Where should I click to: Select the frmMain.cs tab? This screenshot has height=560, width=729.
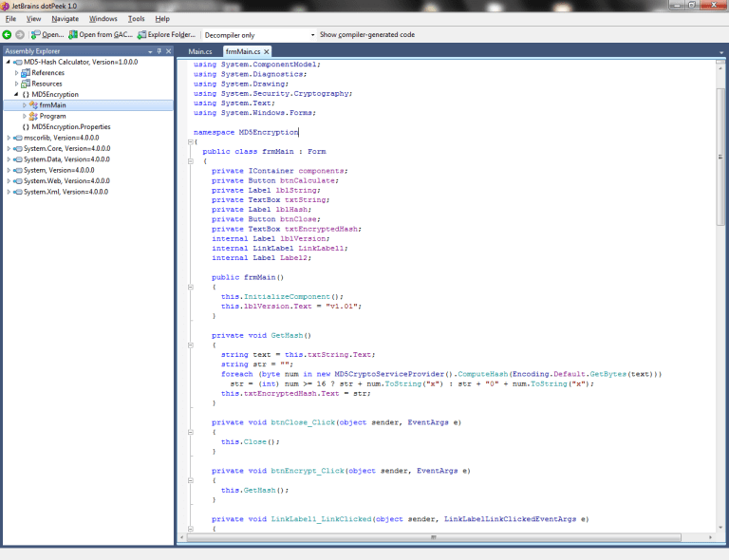pyautogui.click(x=243, y=51)
